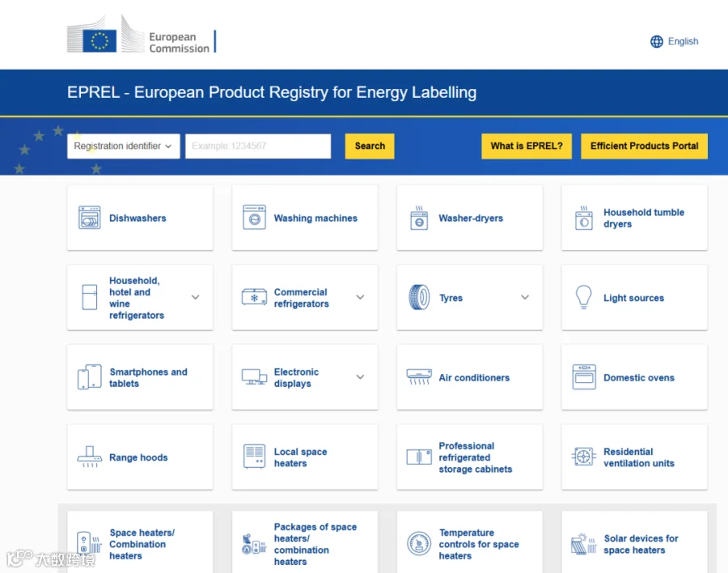The width and height of the screenshot is (728, 573).
Task: Click the globe language icon
Action: pos(657,41)
